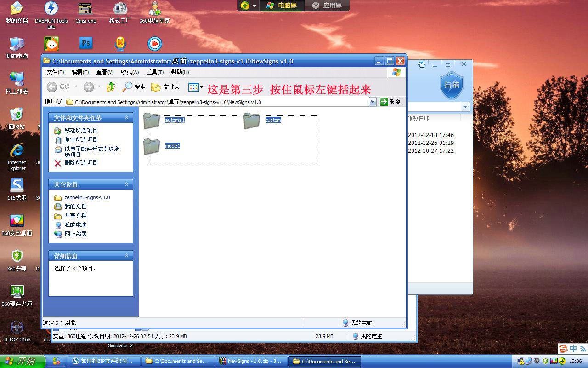Image resolution: width=588 pixels, height=368 pixels.
Task: Select the PPS desktop icon
Action: pyautogui.click(x=51, y=43)
